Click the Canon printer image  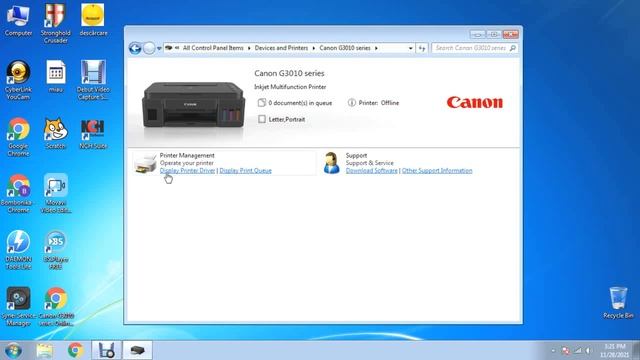coord(193,104)
